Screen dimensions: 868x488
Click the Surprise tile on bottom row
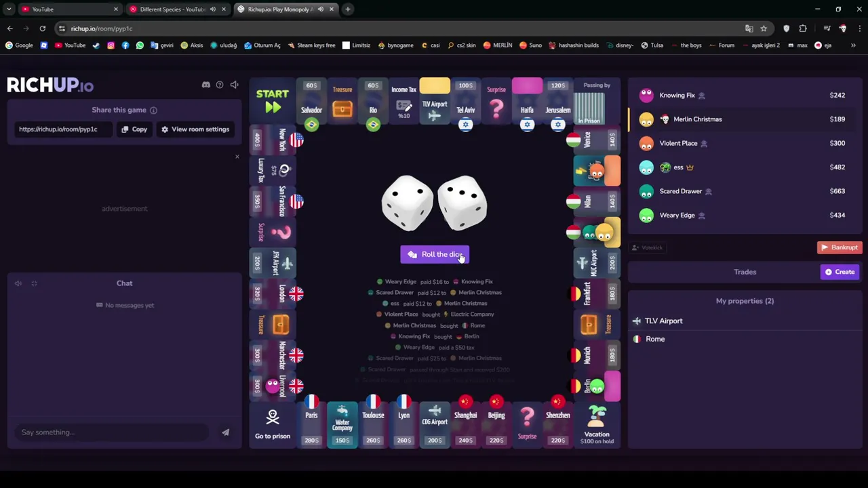coord(527,425)
